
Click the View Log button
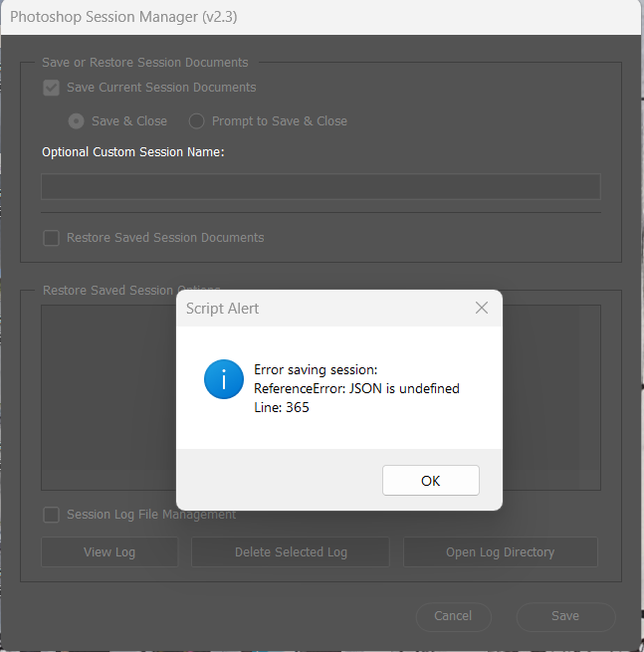pos(109,551)
